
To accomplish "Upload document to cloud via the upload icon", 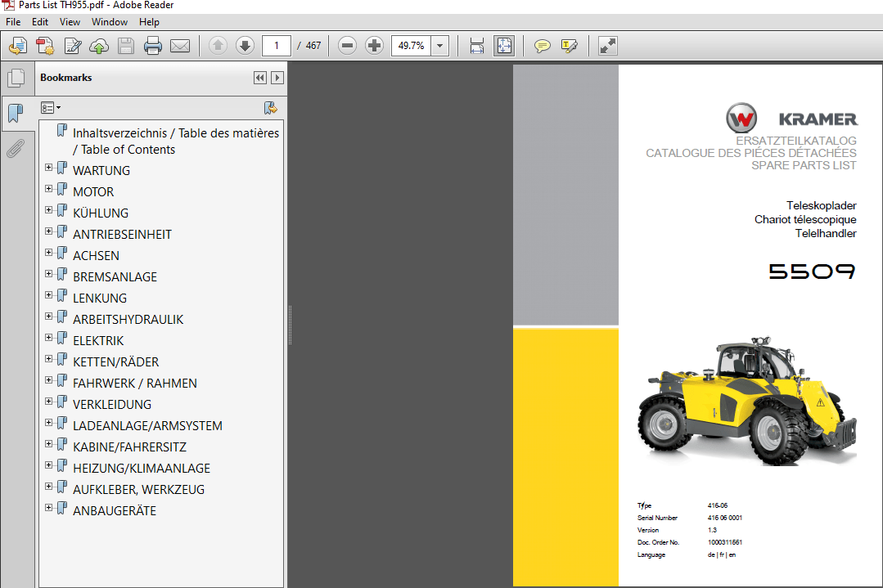I will click(99, 46).
